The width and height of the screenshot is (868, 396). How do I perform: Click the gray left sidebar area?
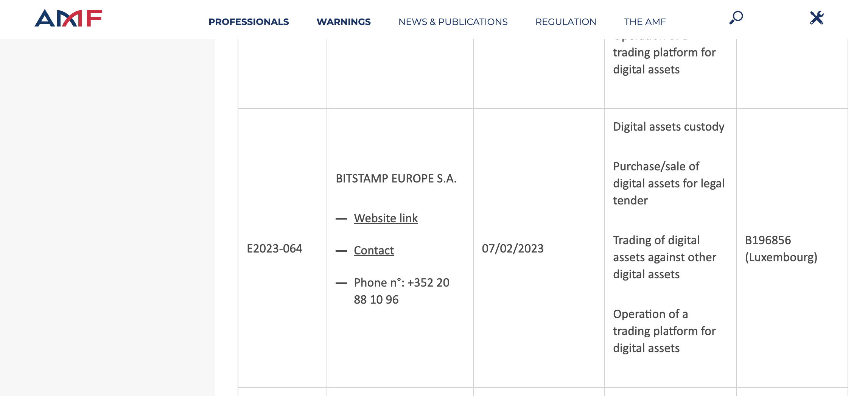(107, 217)
